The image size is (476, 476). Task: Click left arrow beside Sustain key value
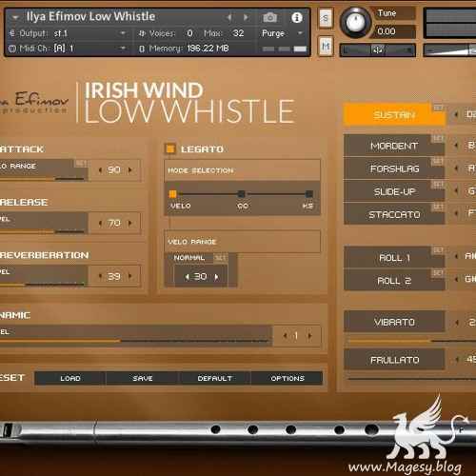pos(456,114)
